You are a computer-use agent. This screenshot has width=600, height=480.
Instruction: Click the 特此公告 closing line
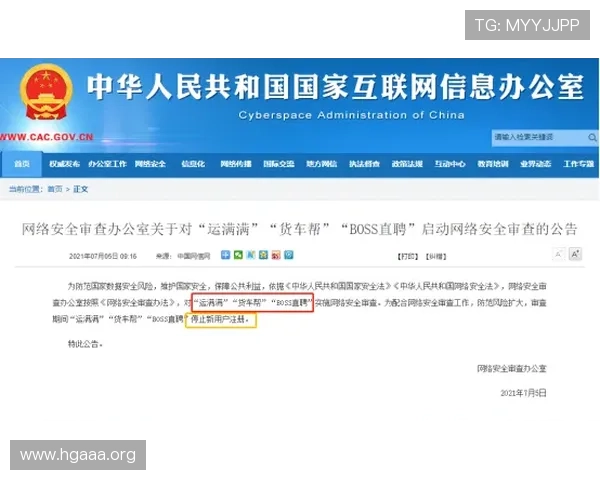tap(85, 344)
